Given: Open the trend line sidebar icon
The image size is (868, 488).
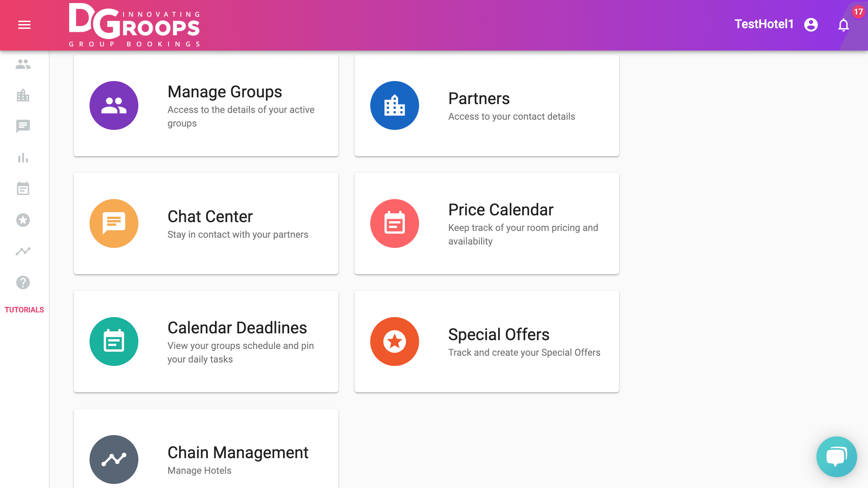Looking at the screenshot, I should click(x=23, y=251).
